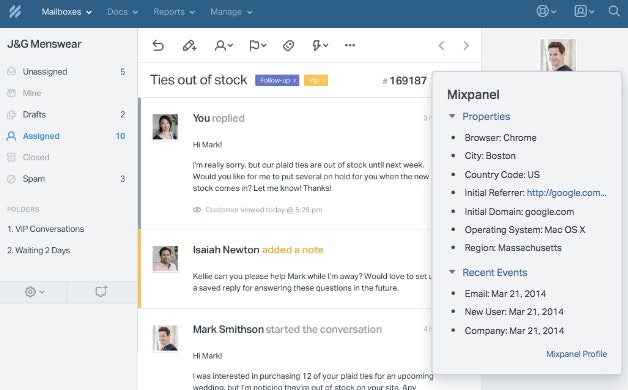Image resolution: width=628 pixels, height=390 pixels.
Task: Click your avatar on the reply
Action: tap(165, 127)
